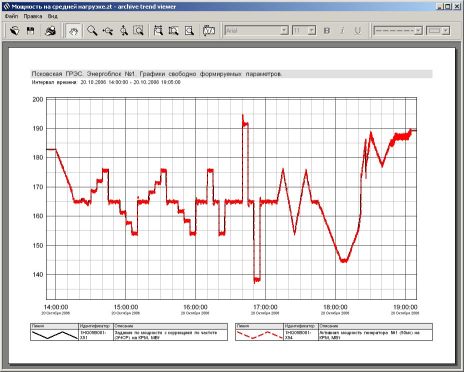Viewport: 464px width, 372px height.
Task: Click the 16:00:00 time axis label
Action: (196, 307)
